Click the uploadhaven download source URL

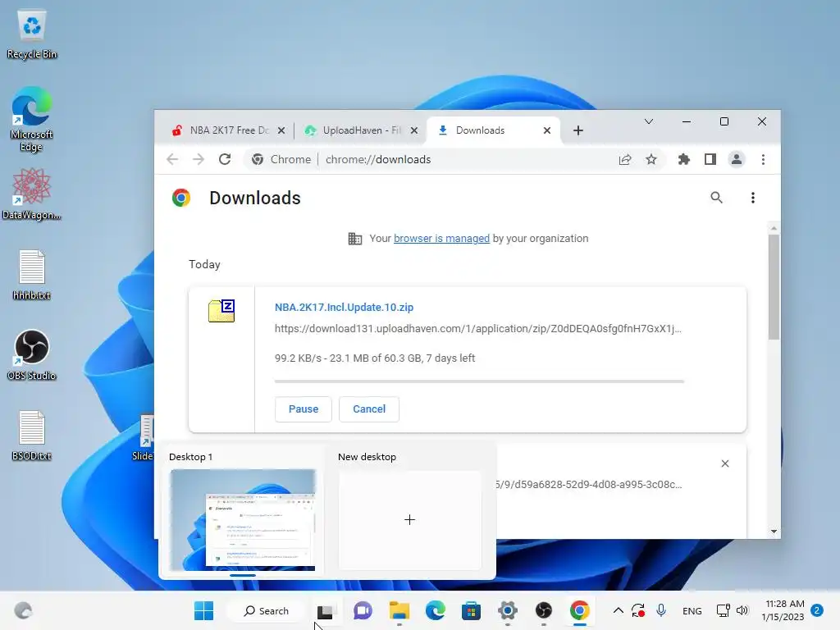click(x=478, y=328)
